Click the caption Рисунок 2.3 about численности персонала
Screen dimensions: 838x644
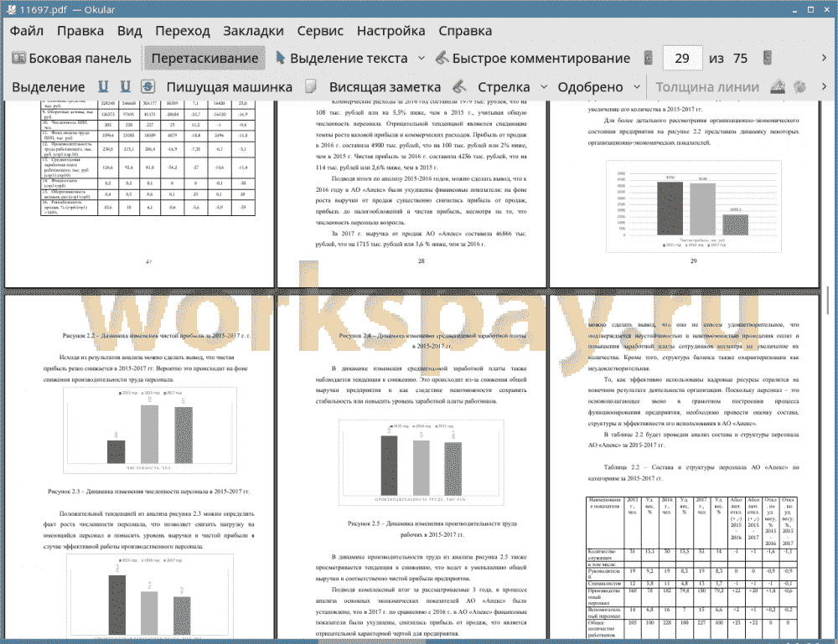coord(148,492)
